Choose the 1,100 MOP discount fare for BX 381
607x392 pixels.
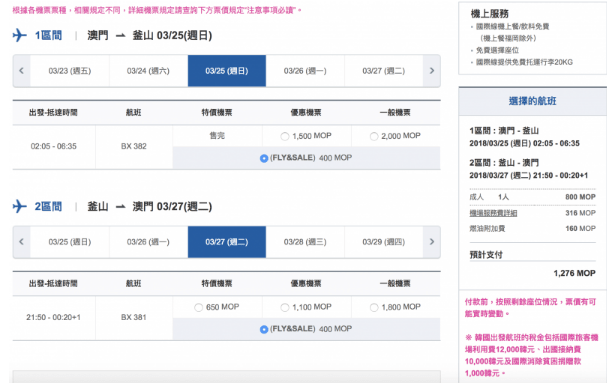click(x=285, y=307)
